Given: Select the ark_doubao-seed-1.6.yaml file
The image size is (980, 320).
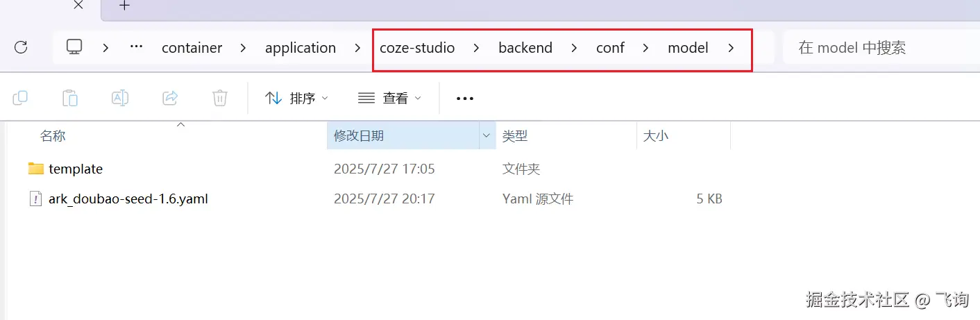Looking at the screenshot, I should [128, 199].
